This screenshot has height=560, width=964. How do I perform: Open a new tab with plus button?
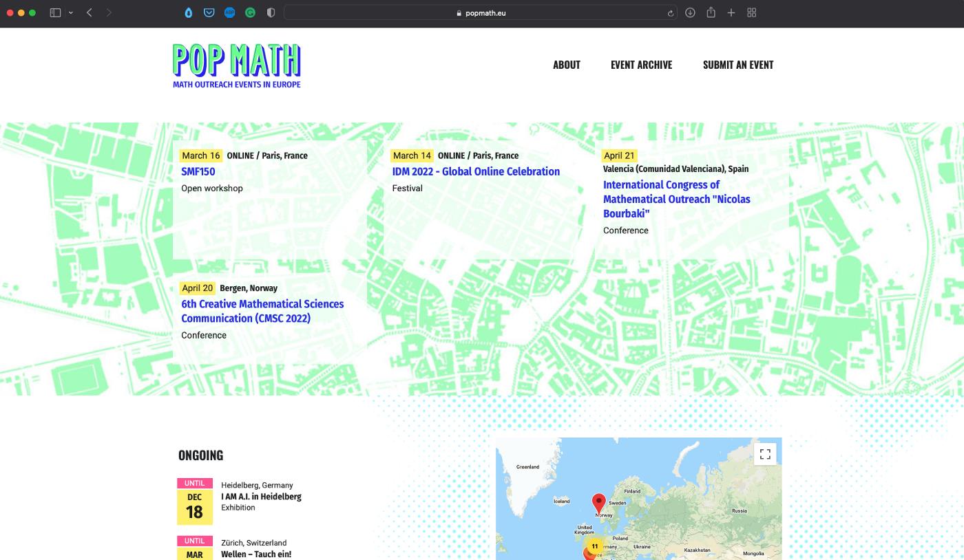tap(731, 12)
